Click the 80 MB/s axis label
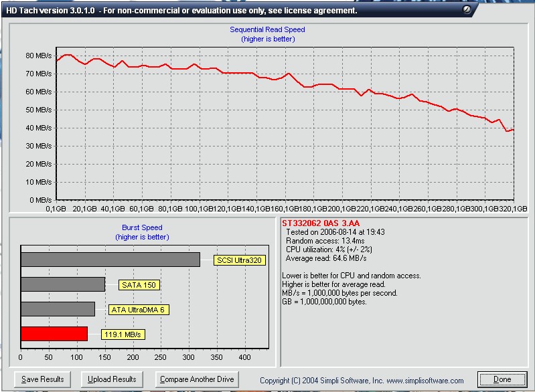Viewport: 535px width, 392px height. (39, 56)
